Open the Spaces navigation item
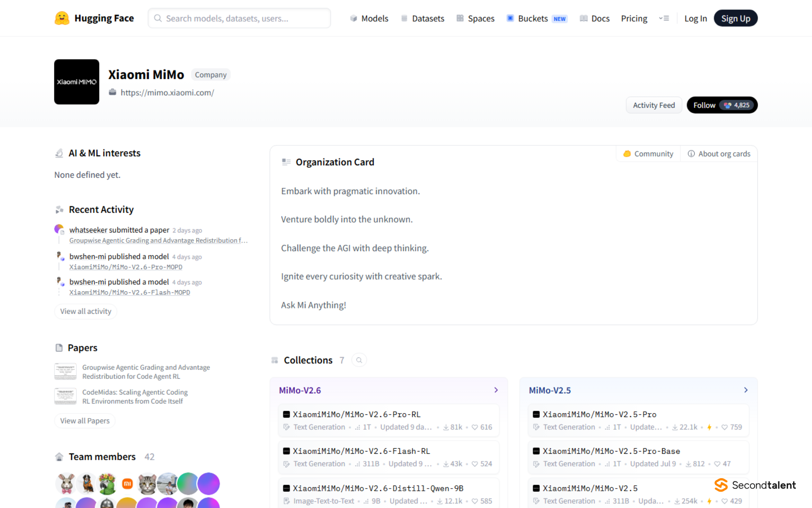 click(x=475, y=19)
